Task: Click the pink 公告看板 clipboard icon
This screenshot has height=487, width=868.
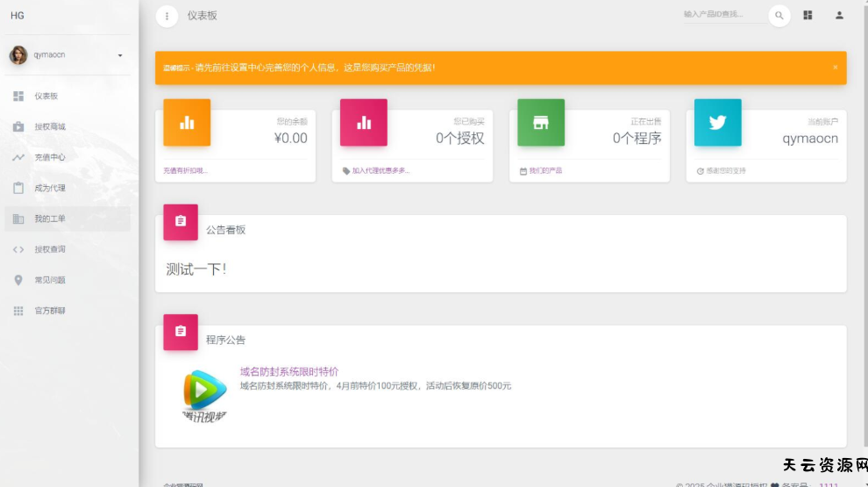Action: pos(181,222)
